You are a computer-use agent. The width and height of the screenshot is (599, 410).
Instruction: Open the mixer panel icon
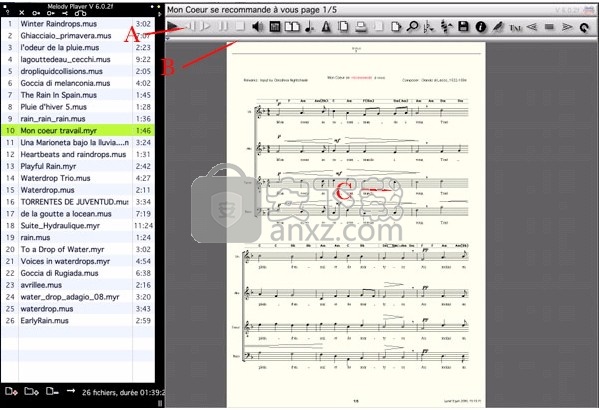tap(275, 26)
